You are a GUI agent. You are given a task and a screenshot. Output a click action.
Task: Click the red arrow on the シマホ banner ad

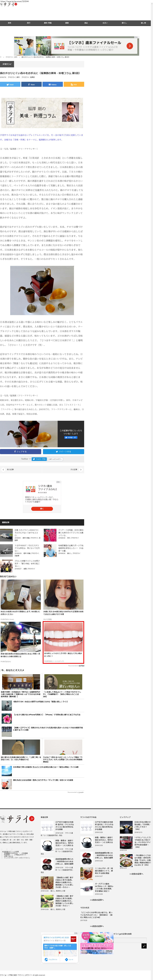130,46
